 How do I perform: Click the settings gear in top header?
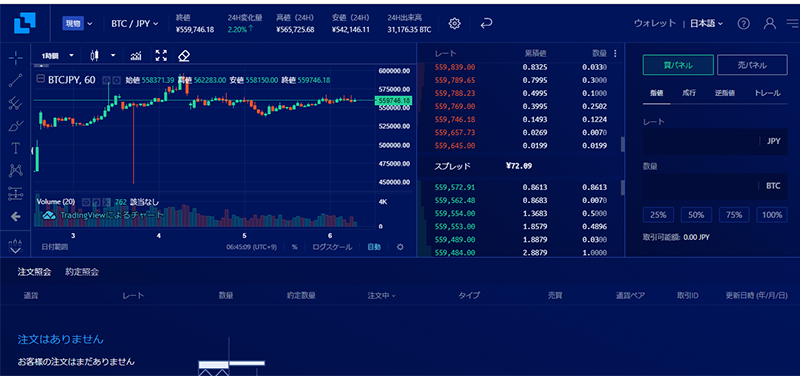coord(455,23)
